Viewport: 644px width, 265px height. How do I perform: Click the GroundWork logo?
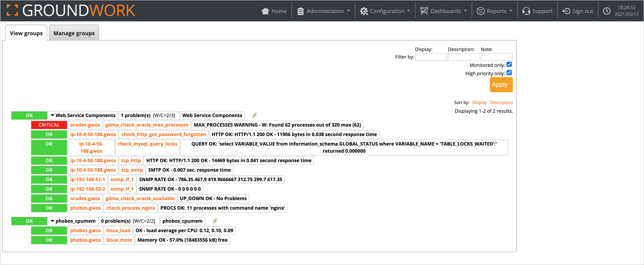tap(71, 10)
